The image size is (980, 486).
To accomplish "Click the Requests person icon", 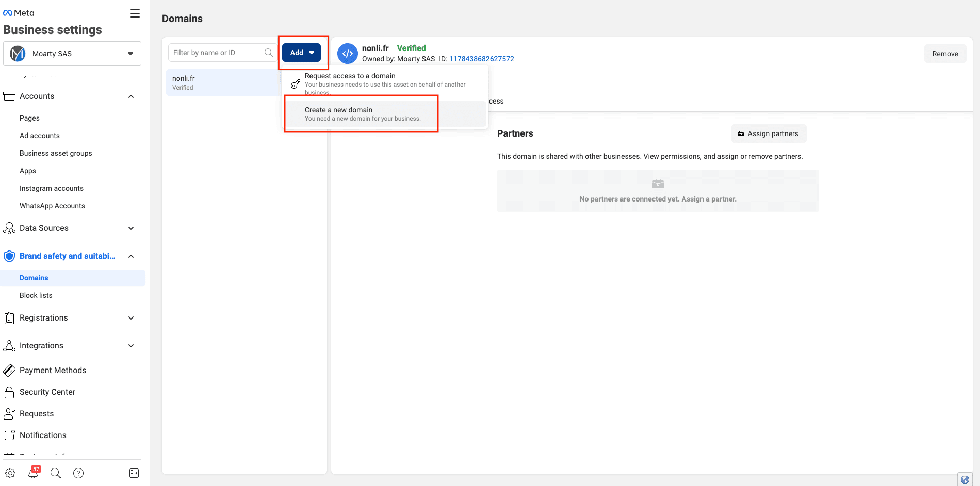I will [9, 414].
